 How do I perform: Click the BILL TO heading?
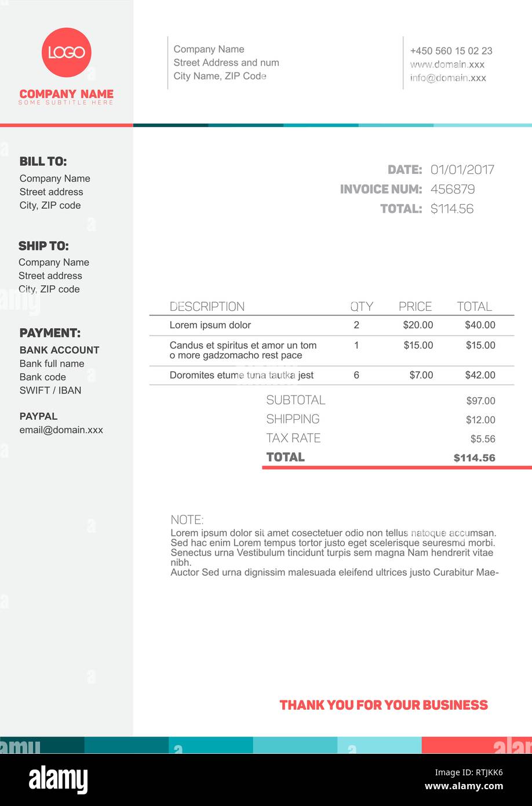pos(43,162)
